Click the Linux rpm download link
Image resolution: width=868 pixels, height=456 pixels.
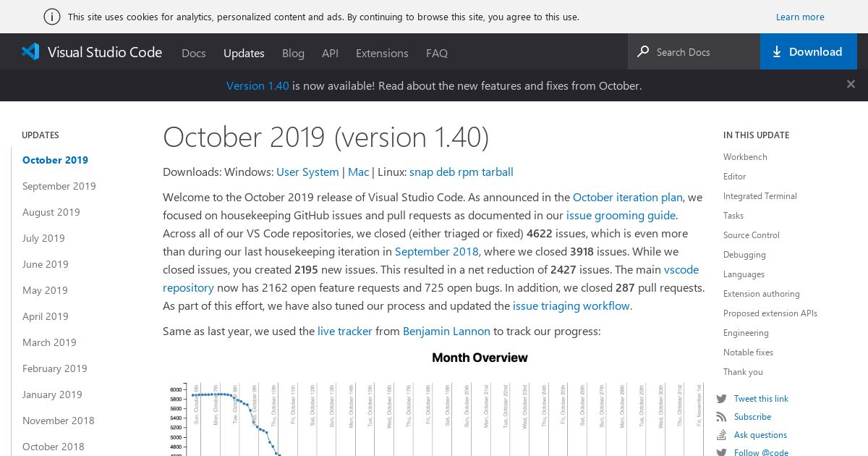(469, 172)
